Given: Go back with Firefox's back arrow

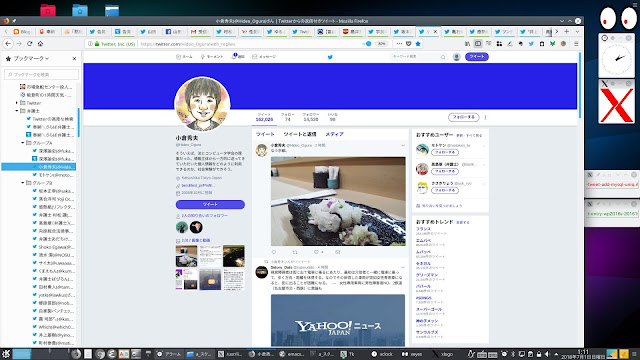Looking at the screenshot, I should tap(8, 44).
